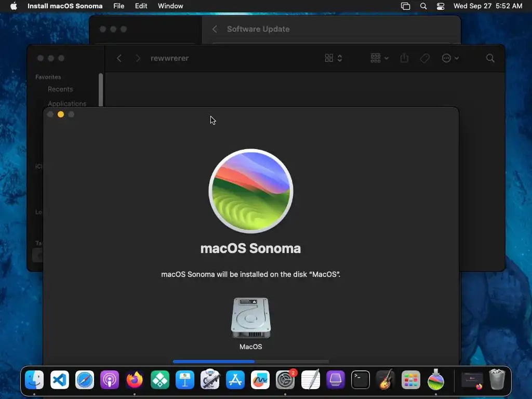The image size is (532, 399).
Task: Select Recents in Finder sidebar
Action: (60, 89)
